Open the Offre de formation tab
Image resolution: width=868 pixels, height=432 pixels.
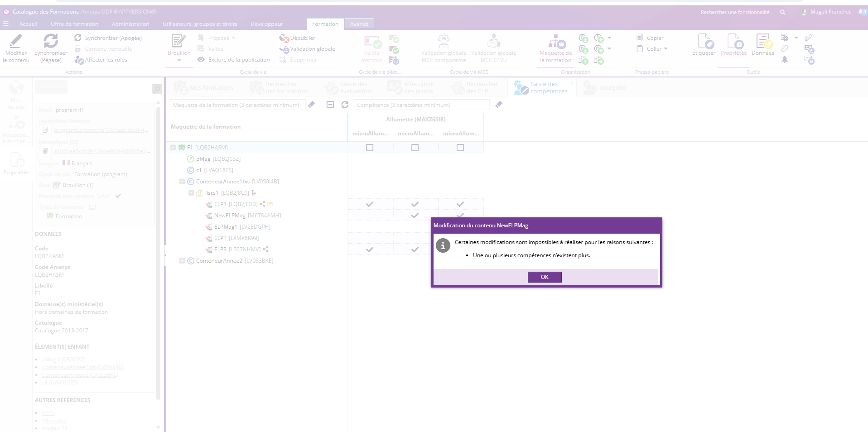[x=74, y=24]
